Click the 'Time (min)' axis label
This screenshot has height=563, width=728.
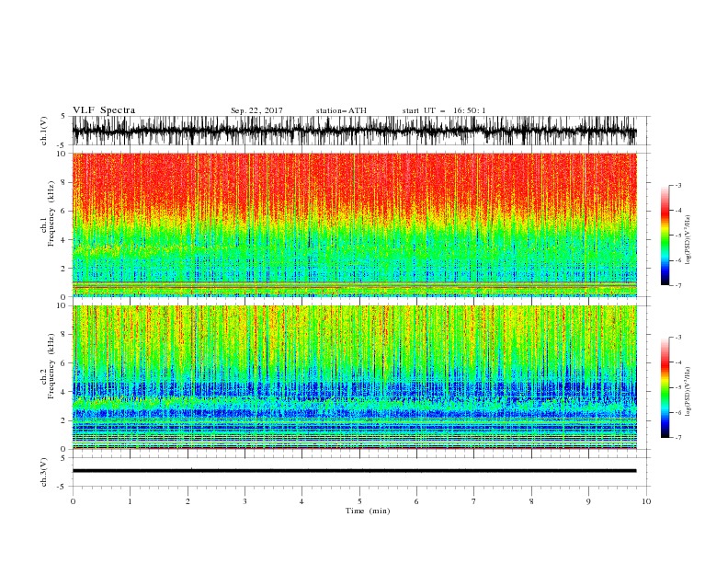tap(368, 511)
